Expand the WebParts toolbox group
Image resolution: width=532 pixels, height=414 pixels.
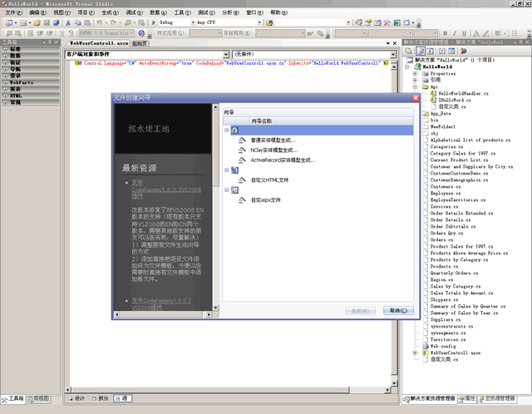point(6,82)
